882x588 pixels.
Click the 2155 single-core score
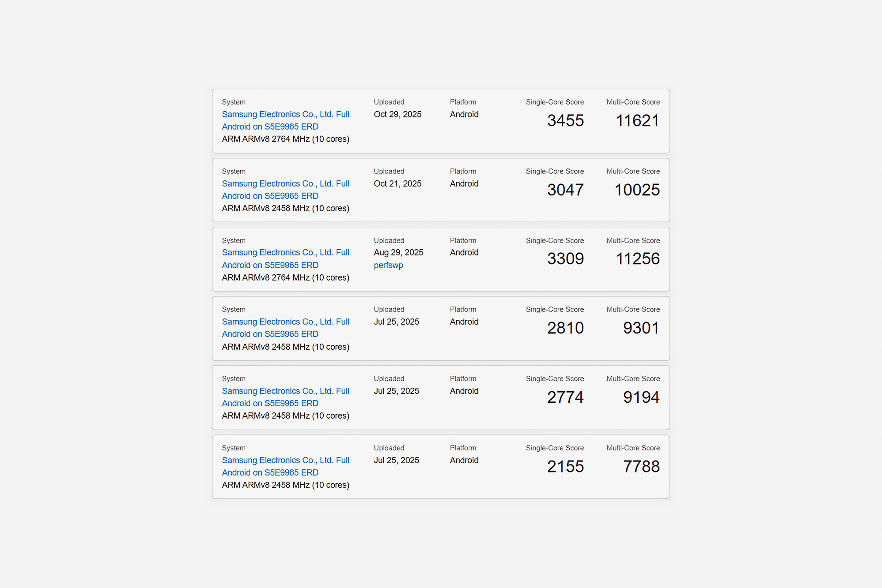point(565,466)
